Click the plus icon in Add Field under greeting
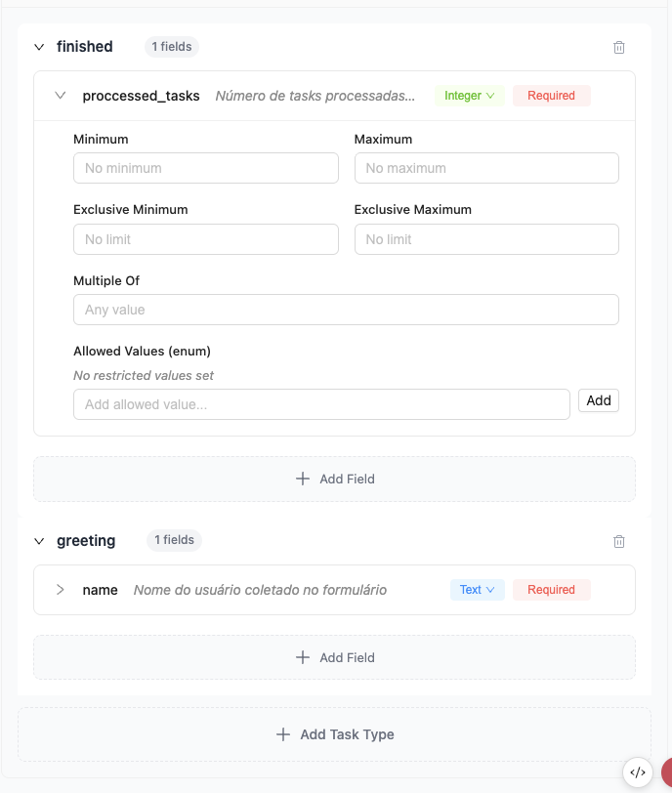Screen dimensions: 672x793 pos(303,657)
